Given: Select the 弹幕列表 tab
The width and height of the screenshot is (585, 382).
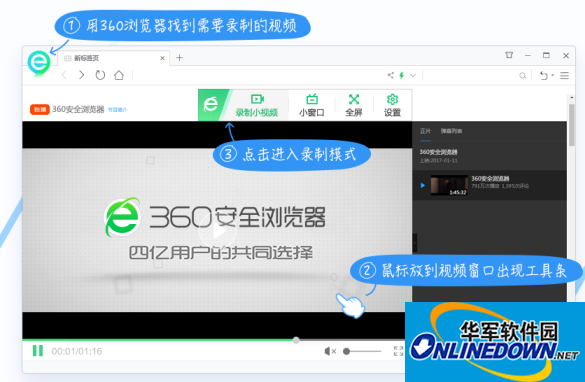Looking at the screenshot, I should (x=451, y=131).
